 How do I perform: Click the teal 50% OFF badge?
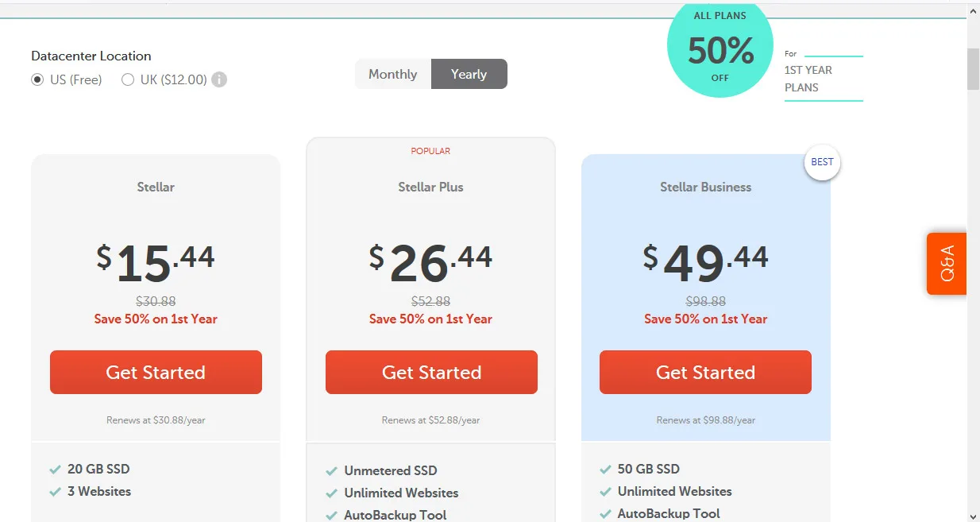[x=720, y=49]
